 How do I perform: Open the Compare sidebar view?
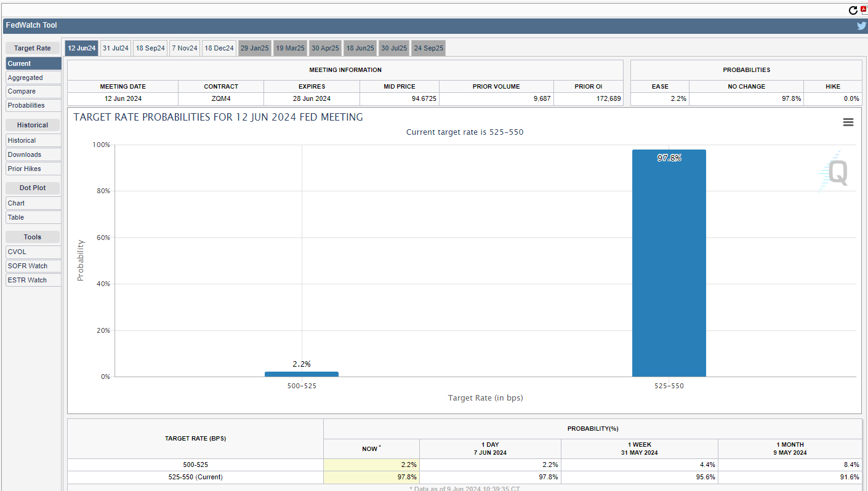click(x=33, y=91)
